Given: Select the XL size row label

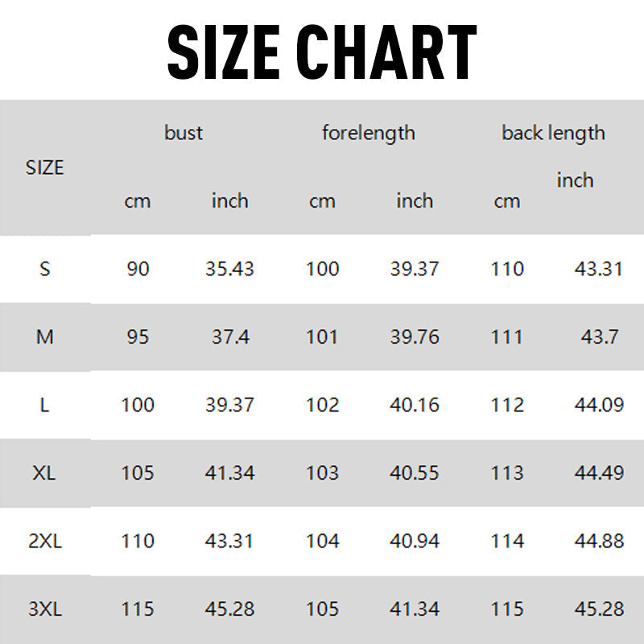Looking at the screenshot, I should pyautogui.click(x=44, y=473).
